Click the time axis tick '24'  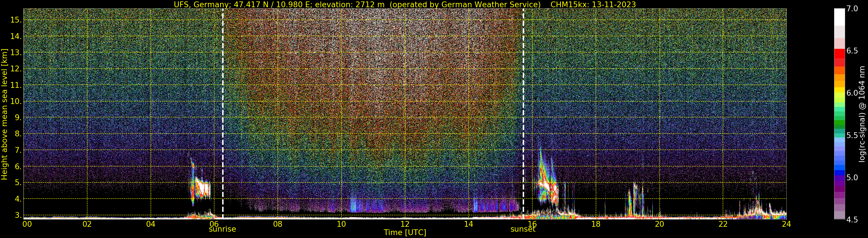(786, 224)
